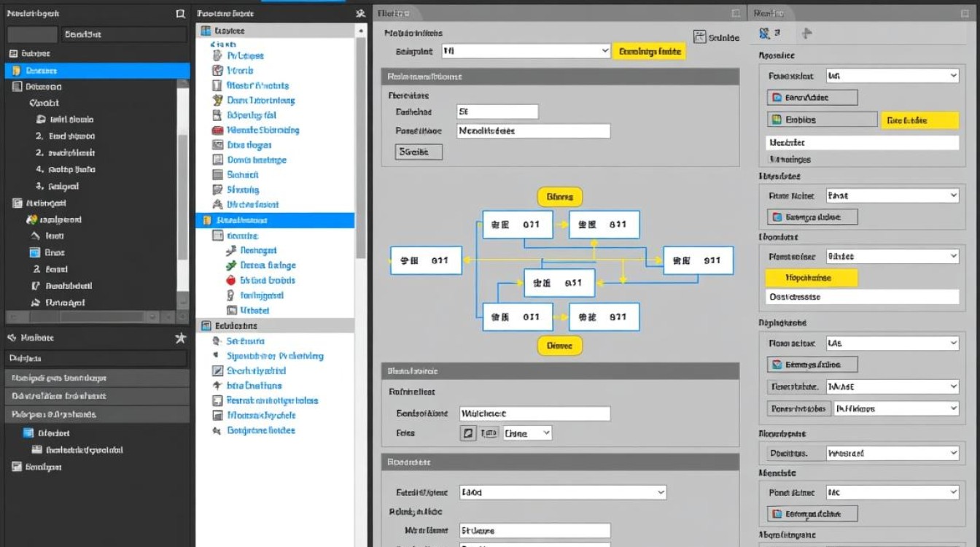Click the red toolbox icon in the white tree list
Viewport: 980px width, 547px height.
click(x=217, y=131)
